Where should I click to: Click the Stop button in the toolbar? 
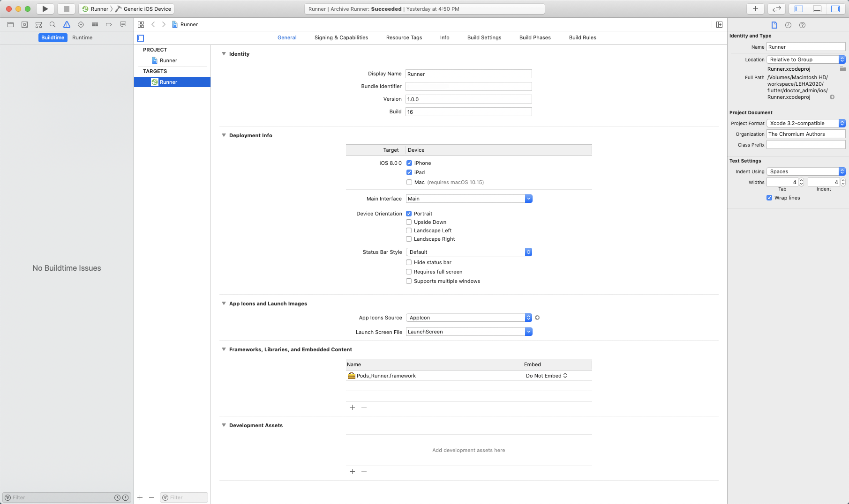click(66, 9)
